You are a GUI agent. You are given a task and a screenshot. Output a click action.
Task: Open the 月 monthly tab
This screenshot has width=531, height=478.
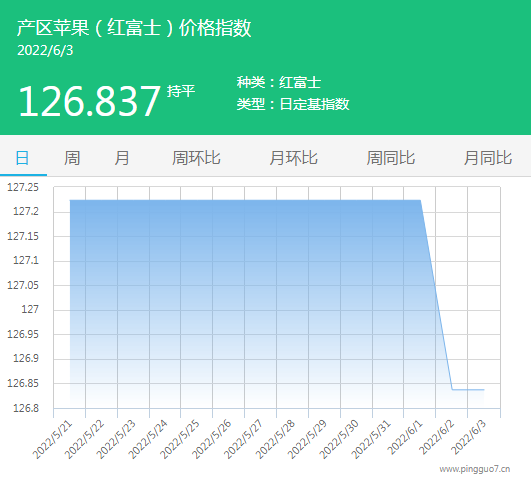pyautogui.click(x=122, y=158)
